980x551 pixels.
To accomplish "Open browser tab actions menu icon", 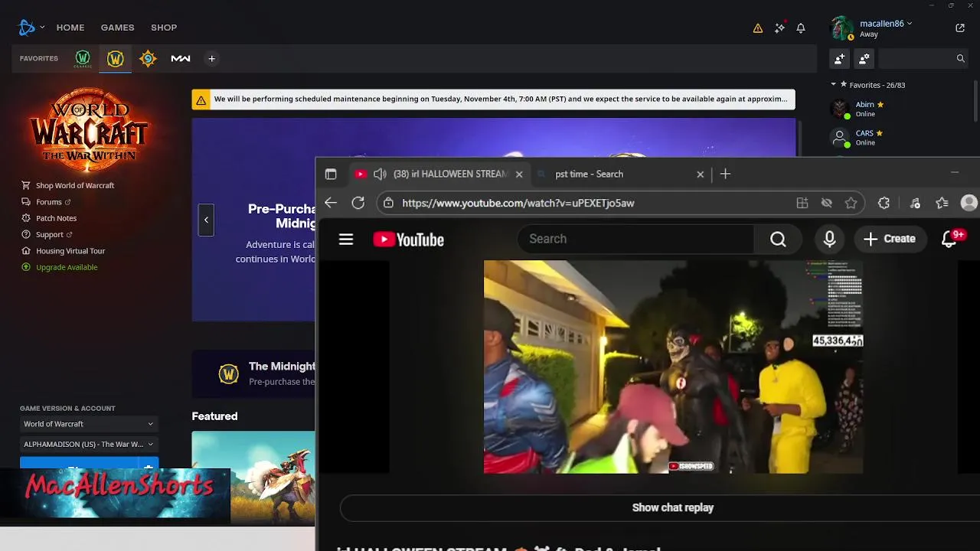I will 331,174.
